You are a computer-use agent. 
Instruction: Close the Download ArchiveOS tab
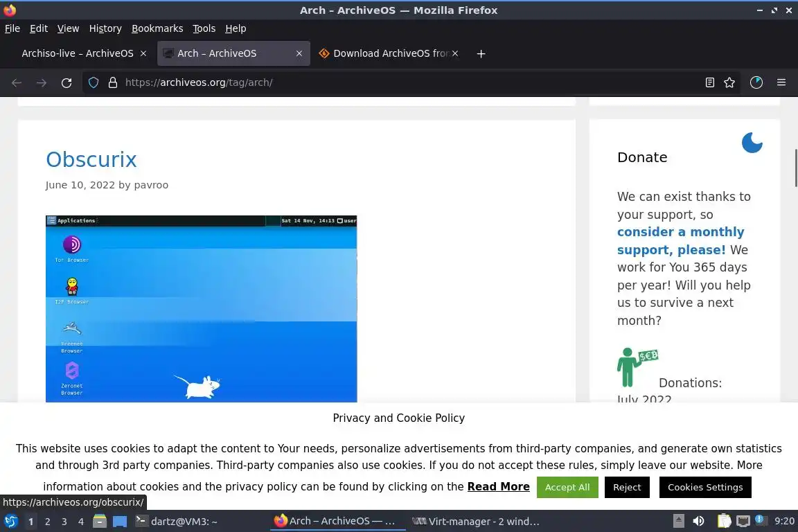455,53
